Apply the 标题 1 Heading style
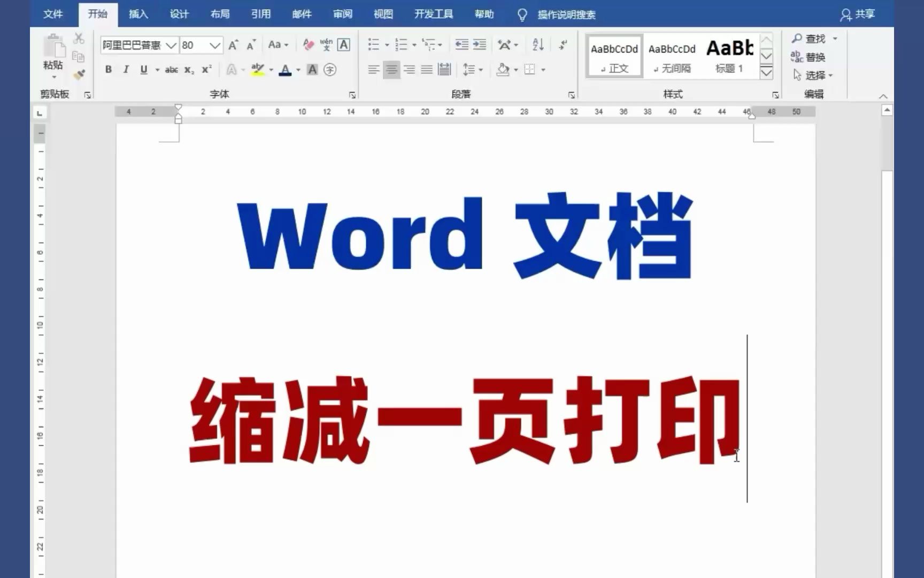Viewport: 924px width, 578px height. pos(730,57)
